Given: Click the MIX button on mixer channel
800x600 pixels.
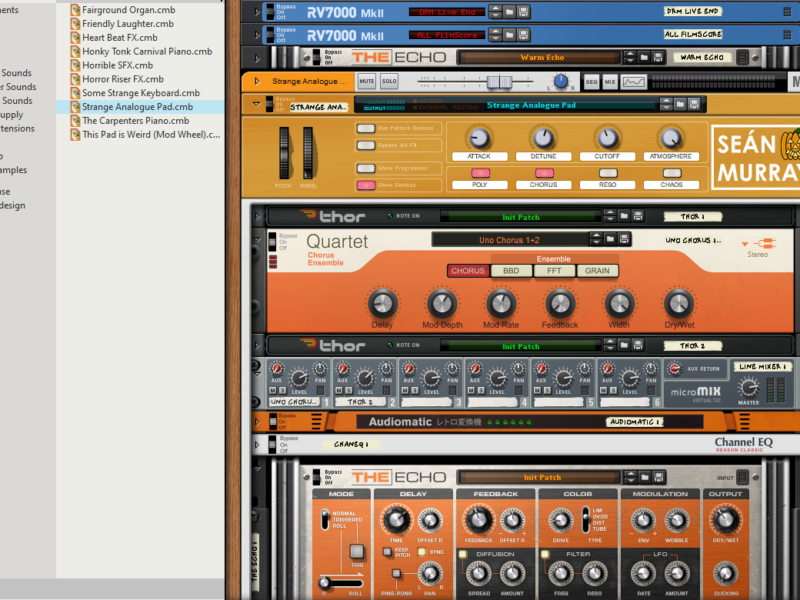Looking at the screenshot, I should click(x=610, y=81).
